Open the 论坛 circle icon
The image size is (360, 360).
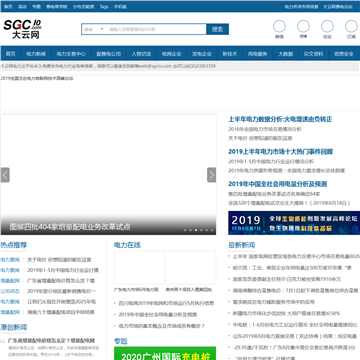point(327,26)
